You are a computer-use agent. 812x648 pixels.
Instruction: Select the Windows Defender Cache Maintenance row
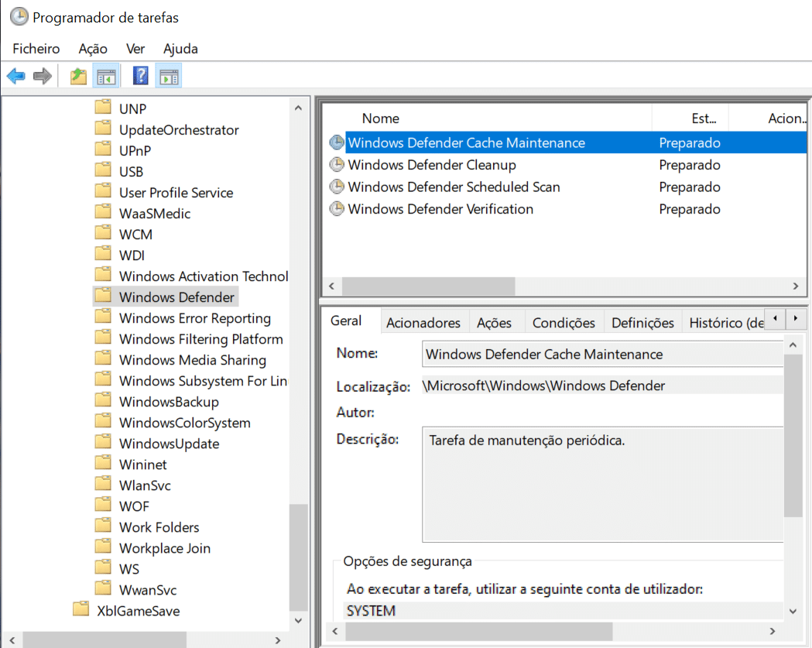click(567, 142)
